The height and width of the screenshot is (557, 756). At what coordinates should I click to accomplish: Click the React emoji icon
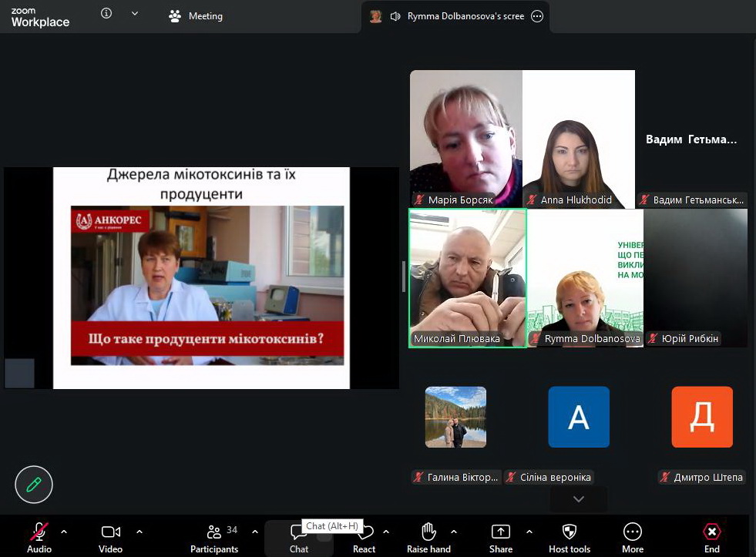point(365,532)
